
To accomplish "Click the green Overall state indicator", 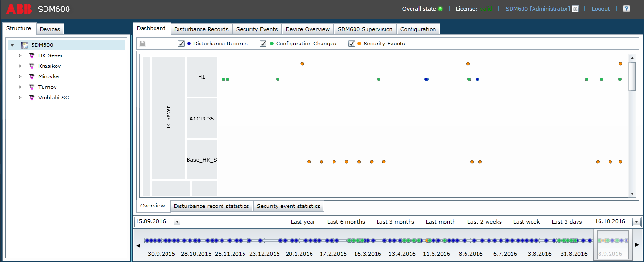I will pyautogui.click(x=440, y=9).
